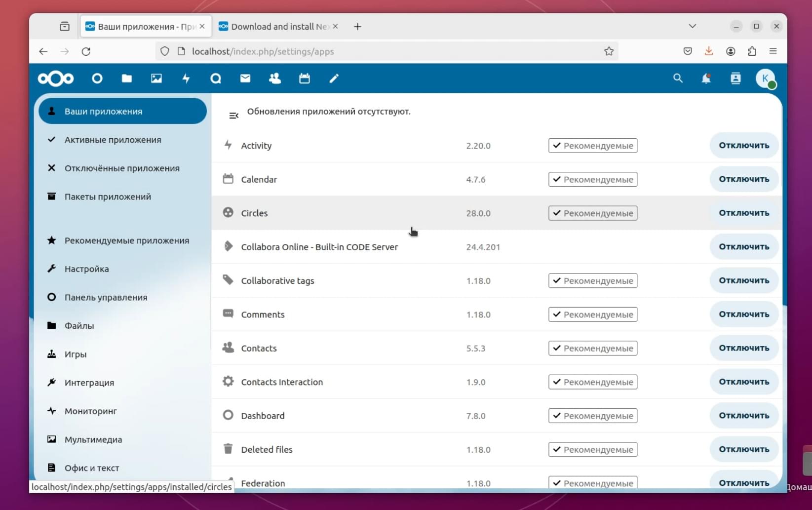Click the Рекомендуемые badge for Activity
Image resolution: width=812 pixels, height=510 pixels.
pyautogui.click(x=593, y=146)
